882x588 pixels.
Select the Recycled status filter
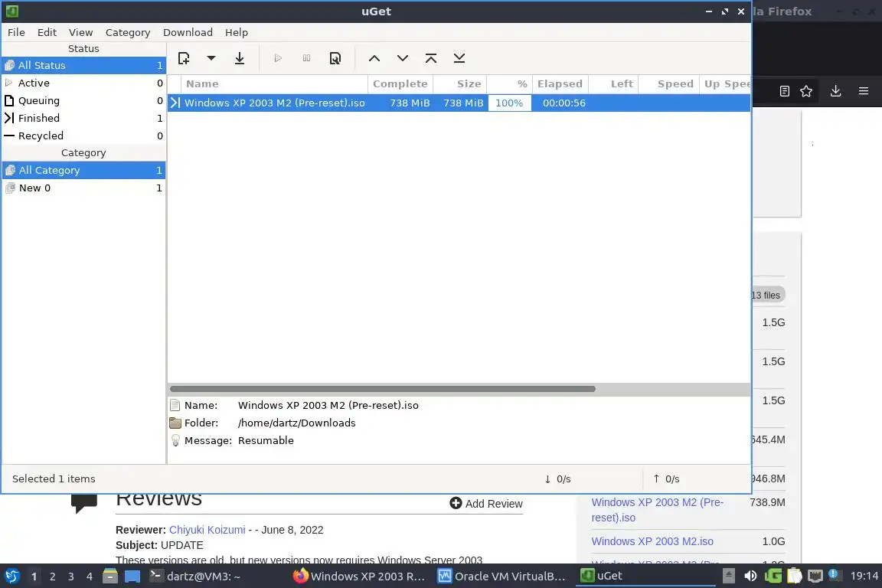point(83,136)
